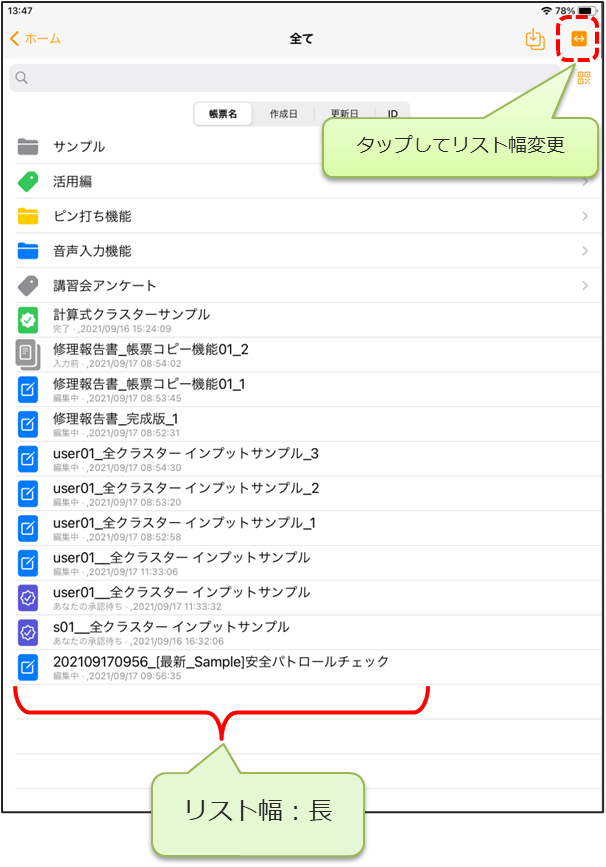Screen dimensions: 606x867
Task: Open 修理報告書_完成版_1 report
Action: tap(308, 425)
